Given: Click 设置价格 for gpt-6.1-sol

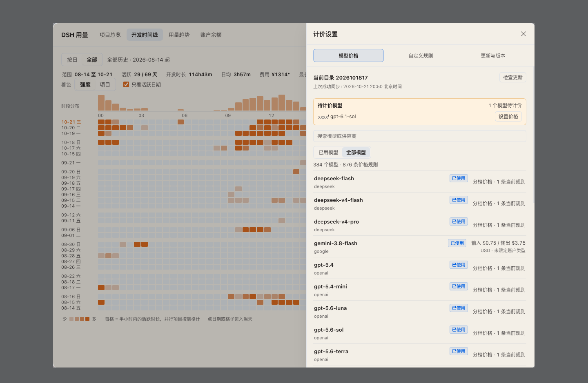Looking at the screenshot, I should tap(508, 117).
